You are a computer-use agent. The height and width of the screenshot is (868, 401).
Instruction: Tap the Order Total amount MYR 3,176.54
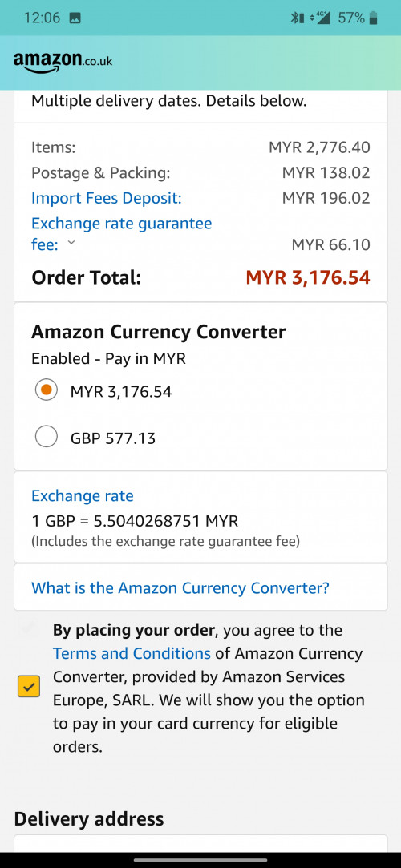point(308,277)
